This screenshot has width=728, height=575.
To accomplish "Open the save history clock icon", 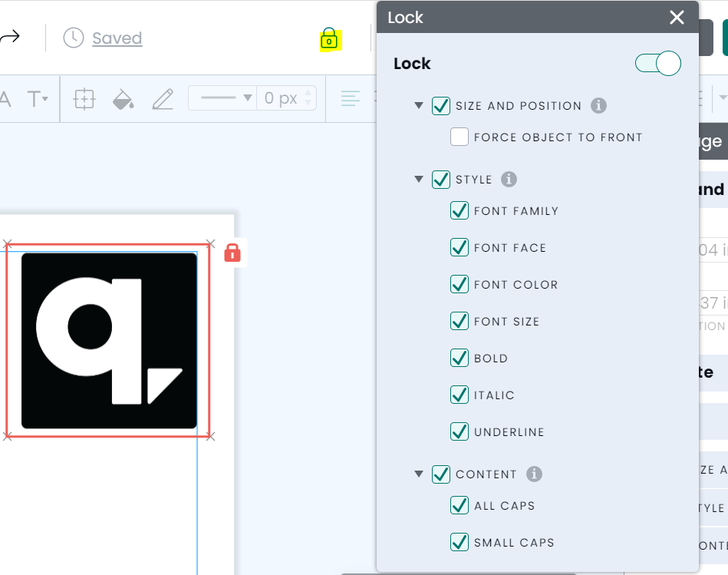I will [74, 38].
